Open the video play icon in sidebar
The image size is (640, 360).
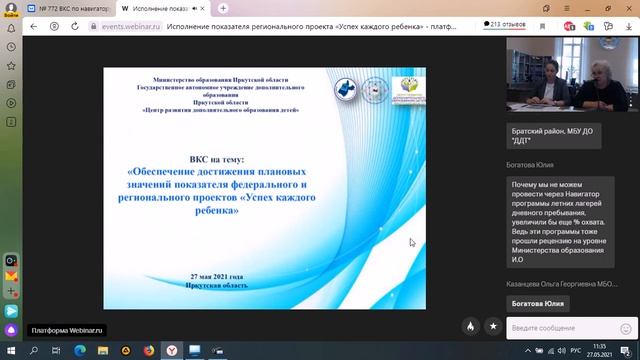11,103
